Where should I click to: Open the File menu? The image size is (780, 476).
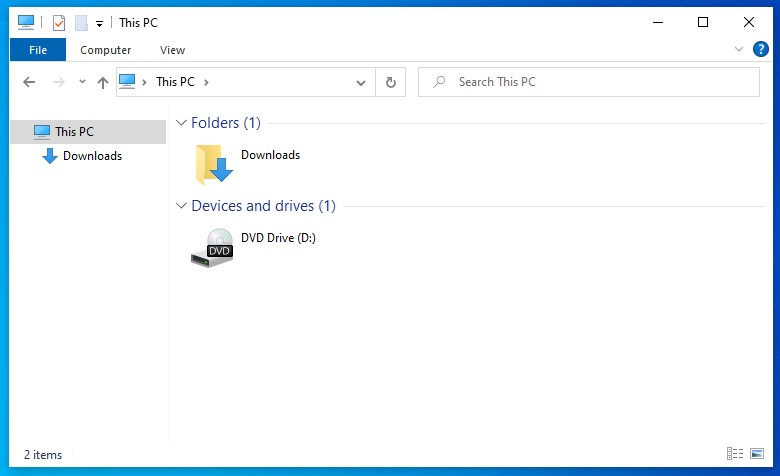pyautogui.click(x=38, y=50)
